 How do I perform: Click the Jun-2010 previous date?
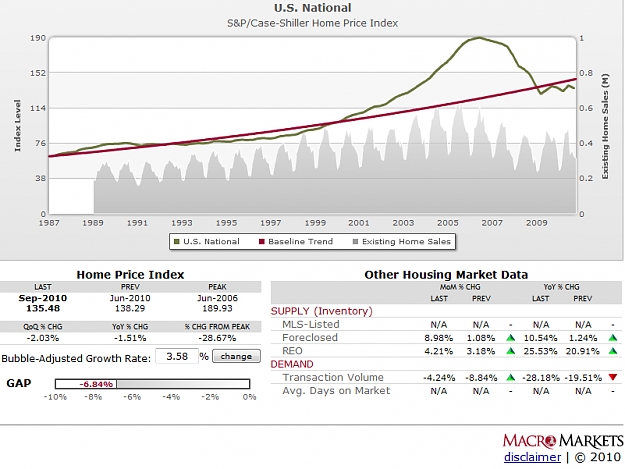(130, 298)
